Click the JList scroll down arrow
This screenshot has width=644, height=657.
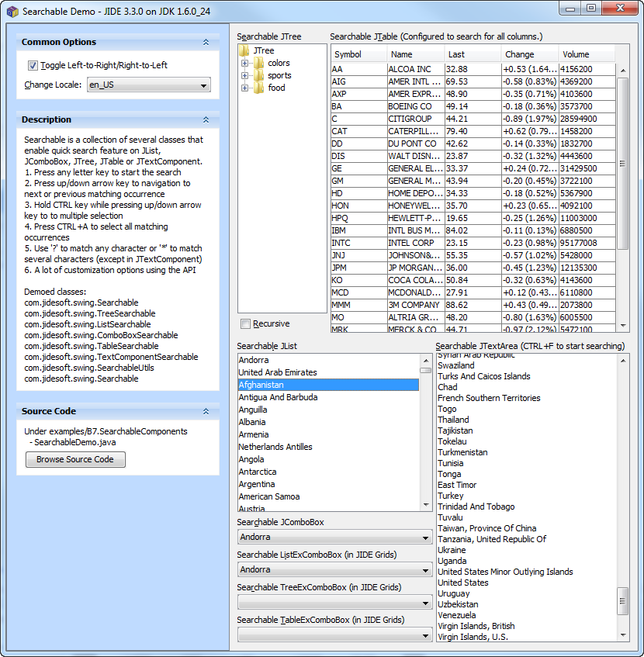[426, 505]
